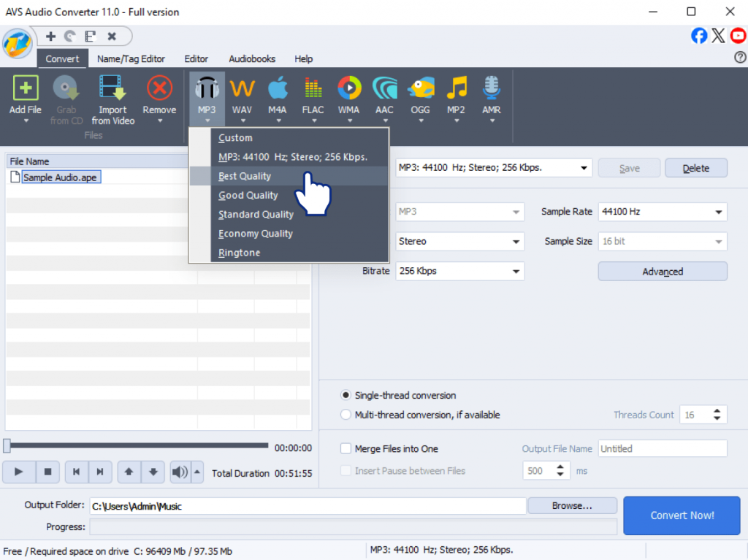Click Convert Now! button

pyautogui.click(x=682, y=515)
